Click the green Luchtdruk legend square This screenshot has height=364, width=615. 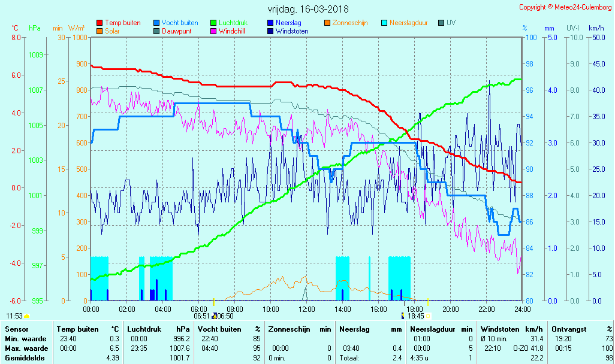[213, 23]
